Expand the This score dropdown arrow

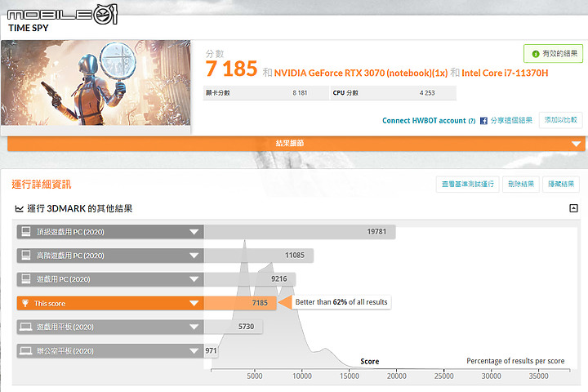194,303
